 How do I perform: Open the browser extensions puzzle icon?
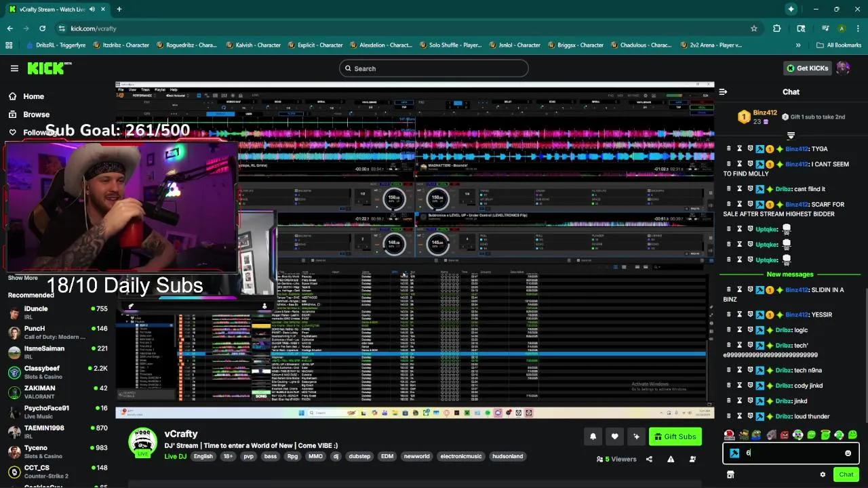click(777, 28)
